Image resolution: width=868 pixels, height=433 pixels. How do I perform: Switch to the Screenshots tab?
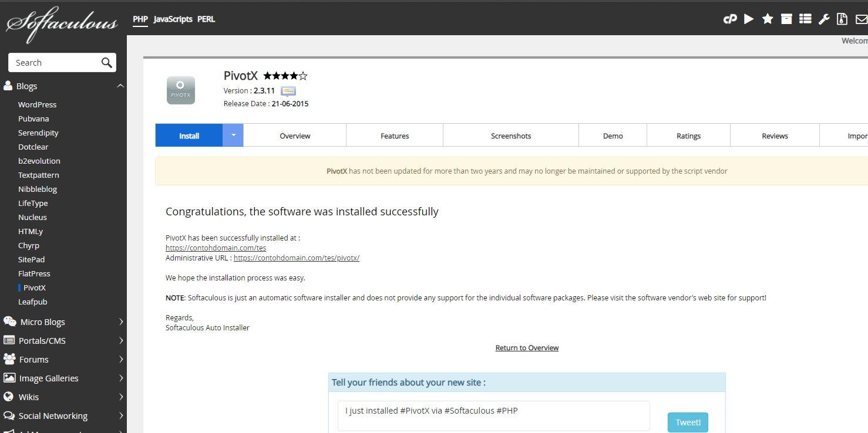coord(510,135)
